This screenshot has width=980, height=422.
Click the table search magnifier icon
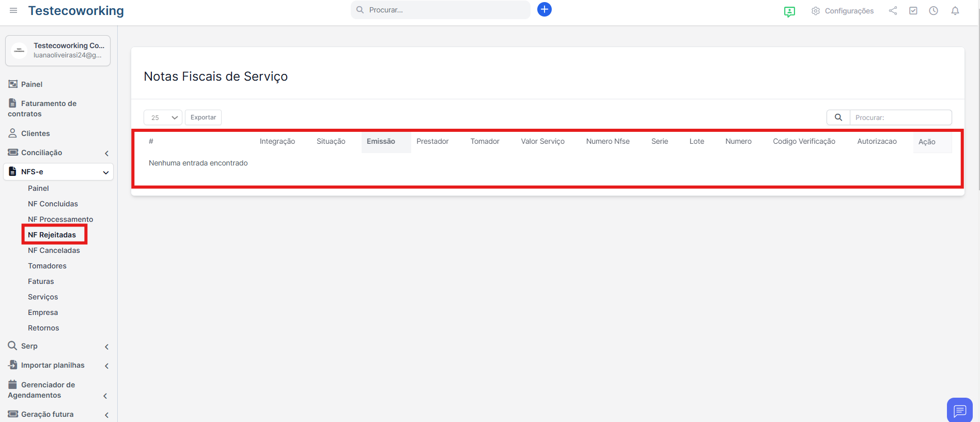(838, 117)
